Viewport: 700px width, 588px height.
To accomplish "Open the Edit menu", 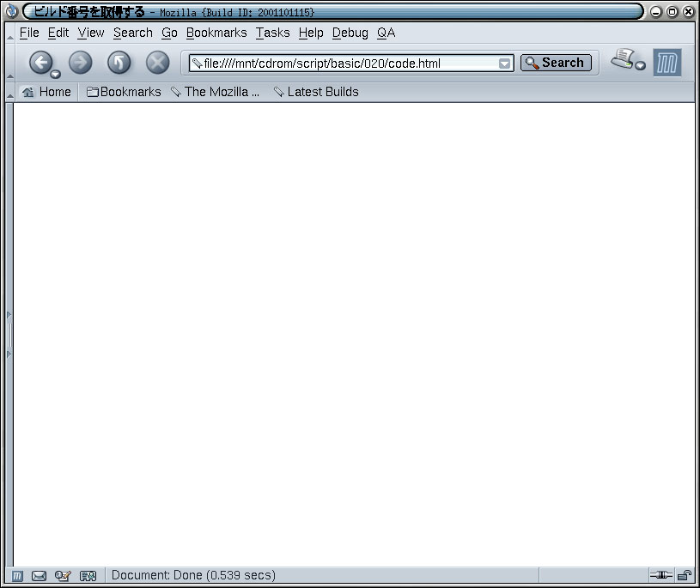I will [58, 33].
